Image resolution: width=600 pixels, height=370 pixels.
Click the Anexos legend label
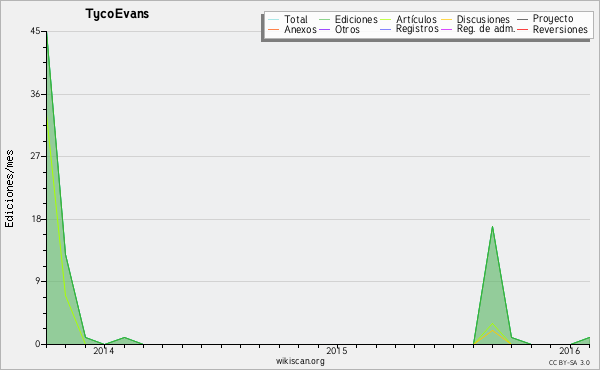(x=300, y=29)
